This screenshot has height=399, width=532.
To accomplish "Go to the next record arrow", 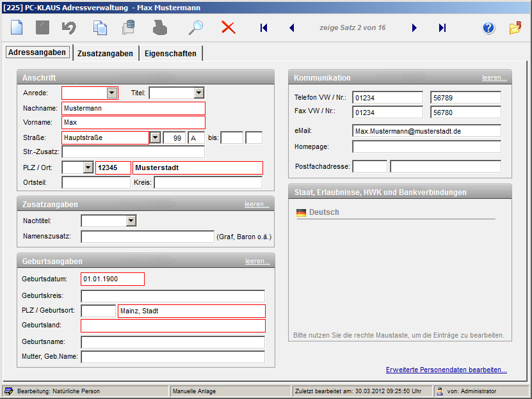I will (414, 27).
